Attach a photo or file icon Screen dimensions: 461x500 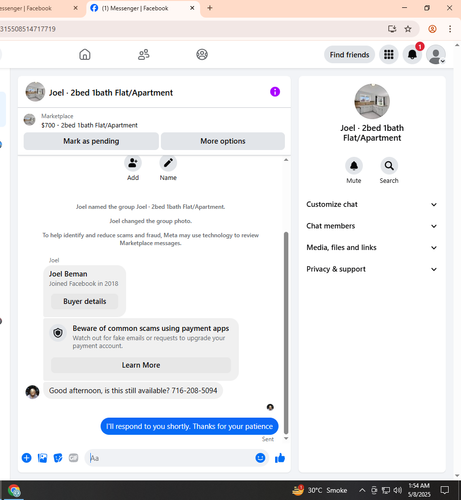tap(42, 458)
